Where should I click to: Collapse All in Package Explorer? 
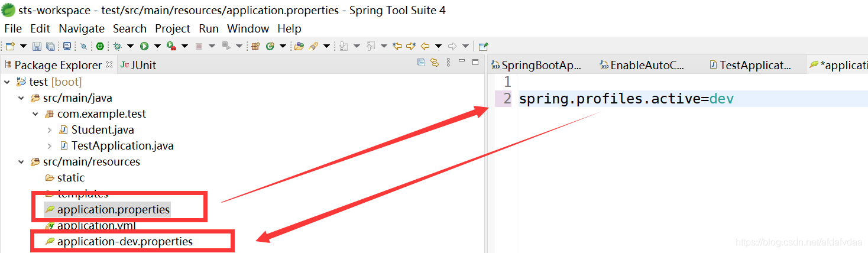421,63
